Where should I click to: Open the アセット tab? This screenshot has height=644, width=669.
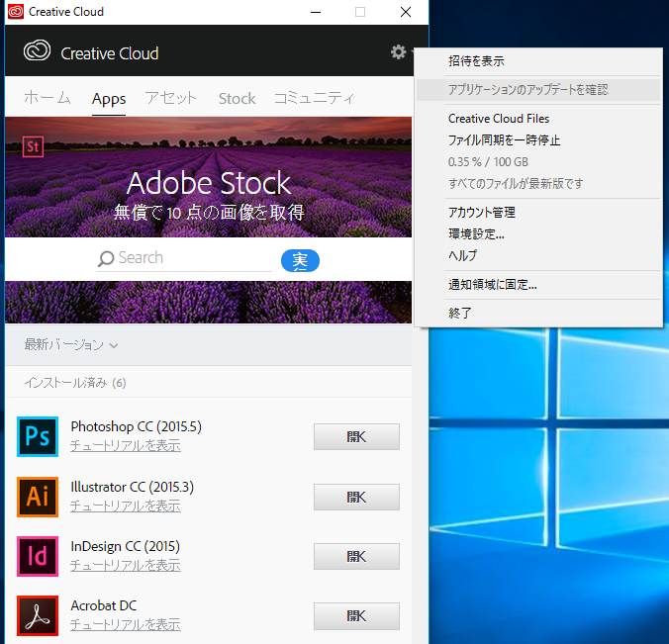click(x=170, y=98)
